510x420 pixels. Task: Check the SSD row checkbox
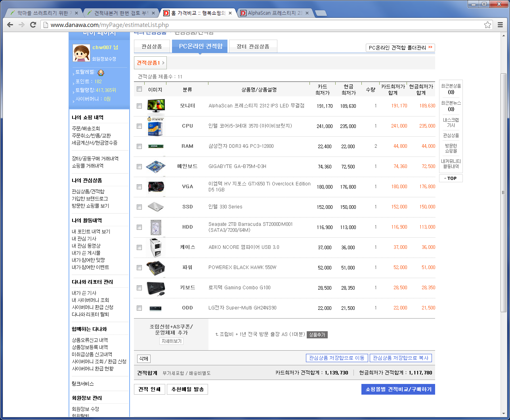click(139, 207)
